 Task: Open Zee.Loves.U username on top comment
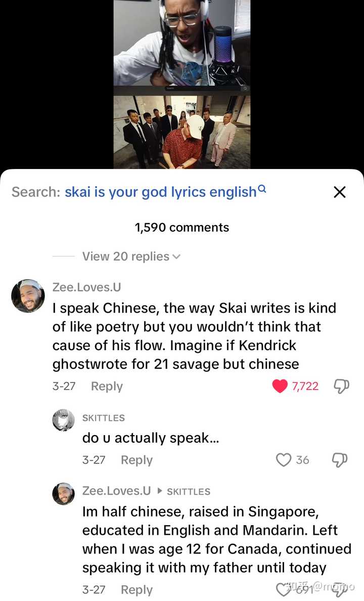click(86, 287)
